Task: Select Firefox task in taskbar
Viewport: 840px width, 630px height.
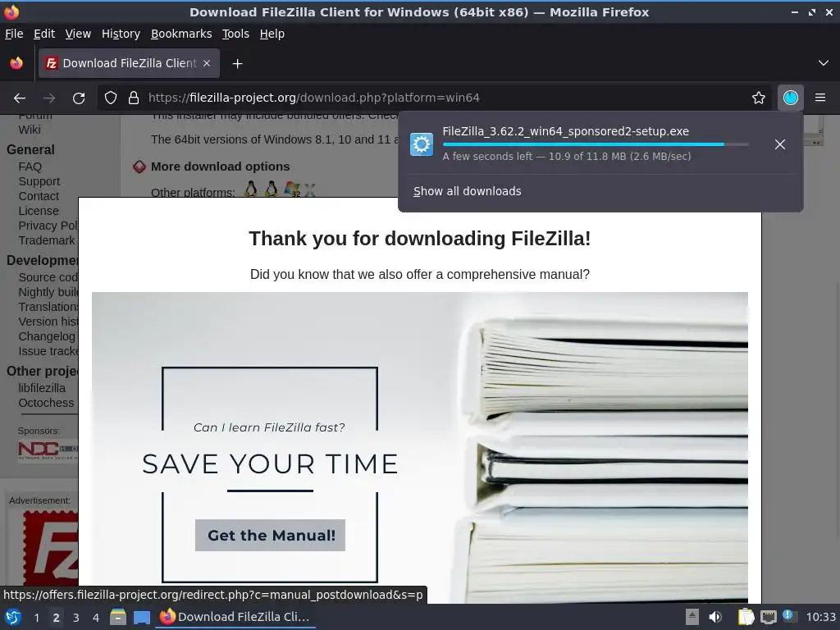Action: pyautogui.click(x=235, y=617)
